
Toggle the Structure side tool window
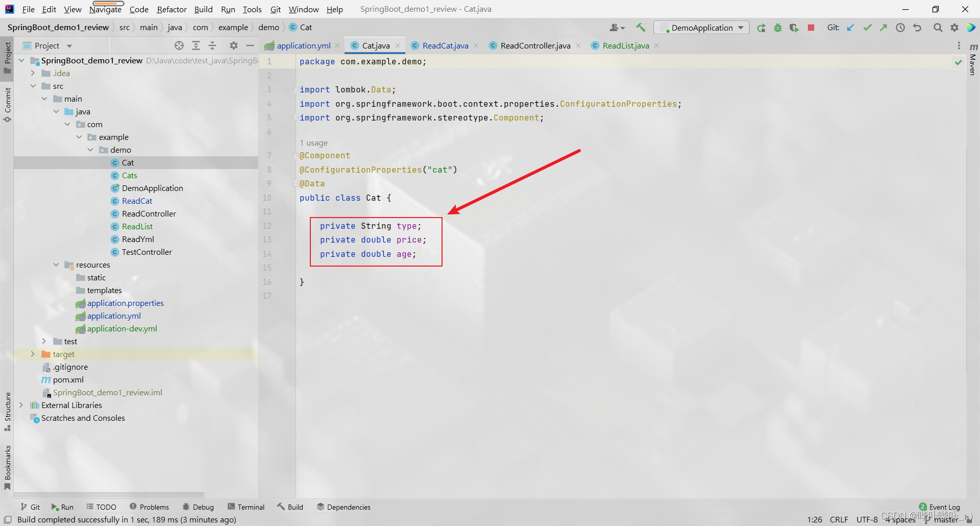[x=7, y=412]
